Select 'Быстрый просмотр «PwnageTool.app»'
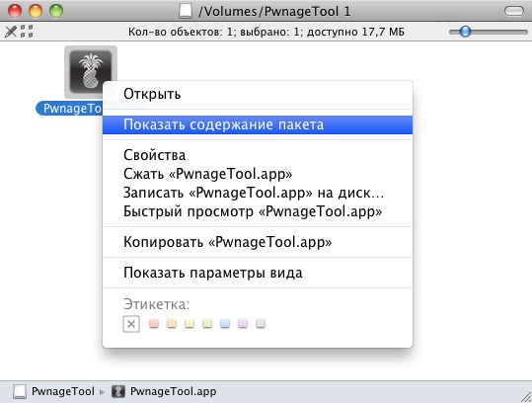532x403 pixels. click(x=258, y=211)
